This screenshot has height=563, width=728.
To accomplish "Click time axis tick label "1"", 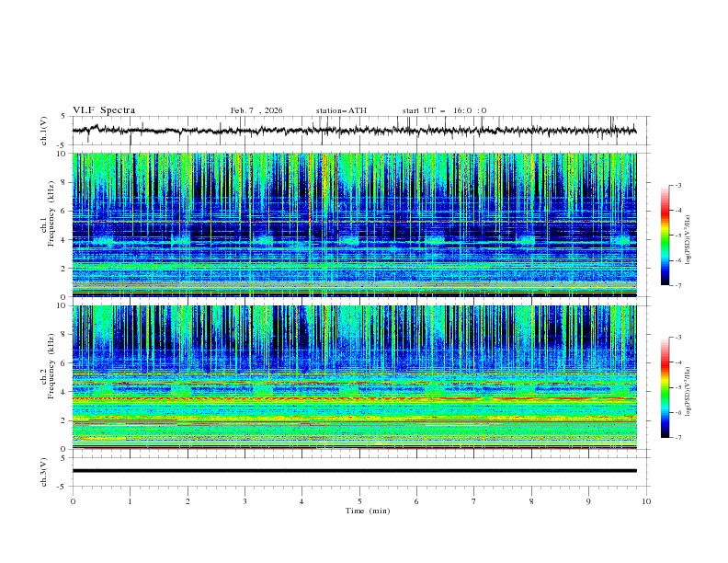I will [x=130, y=501].
